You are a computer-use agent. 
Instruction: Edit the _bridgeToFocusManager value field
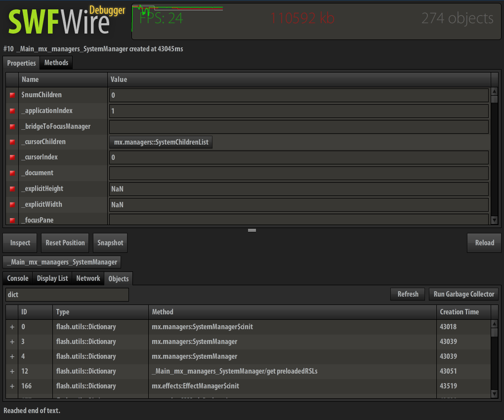(299, 126)
